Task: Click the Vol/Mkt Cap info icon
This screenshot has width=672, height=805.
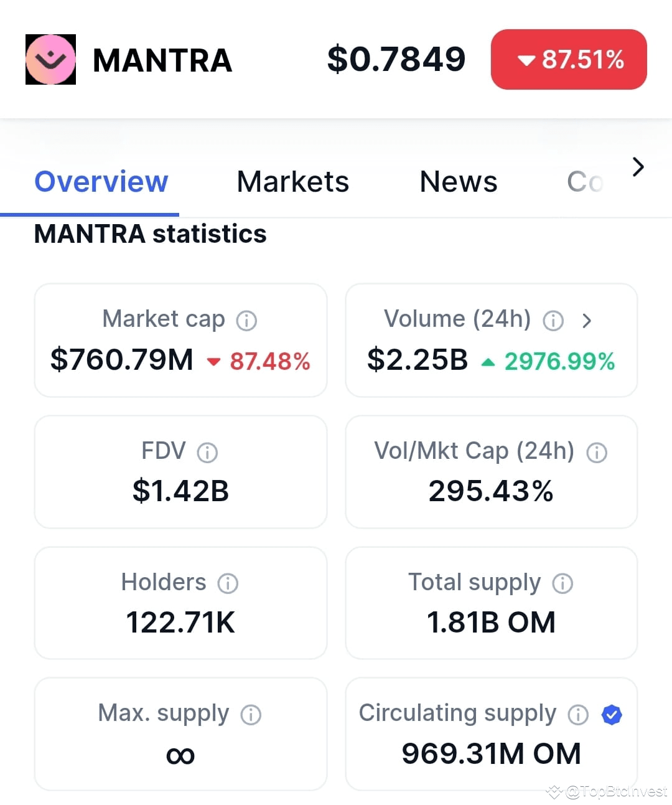Action: pos(597,453)
